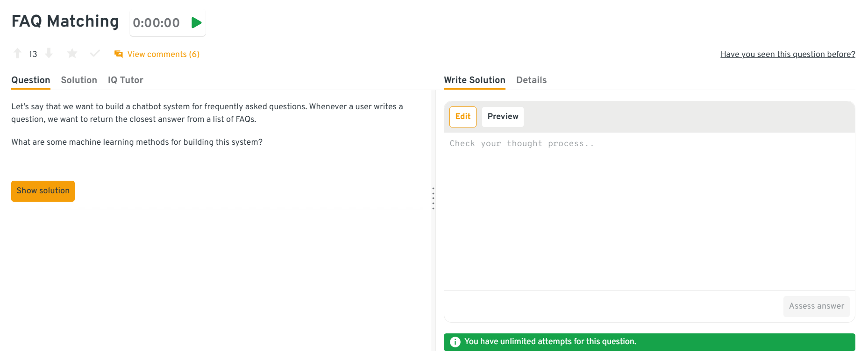The height and width of the screenshot is (360, 868).
Task: Switch to the Solution tab
Action: coord(79,80)
